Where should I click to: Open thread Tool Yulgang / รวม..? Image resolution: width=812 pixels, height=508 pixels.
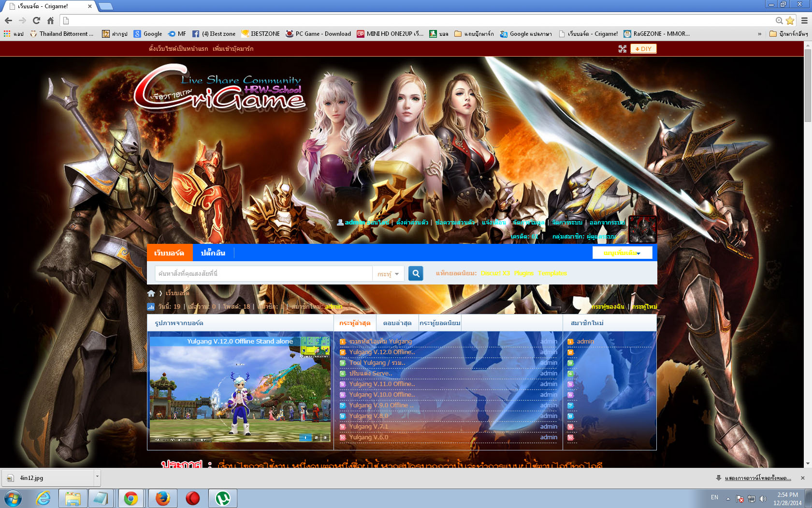(377, 363)
